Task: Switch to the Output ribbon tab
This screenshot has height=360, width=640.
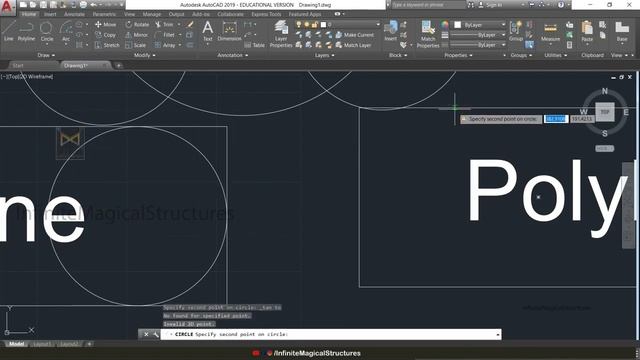Action: pyautogui.click(x=176, y=14)
